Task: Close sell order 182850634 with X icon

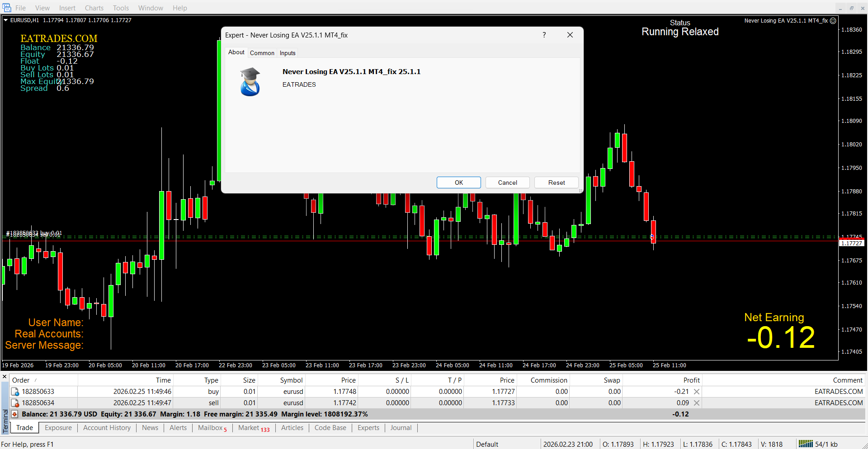Action: pos(697,403)
